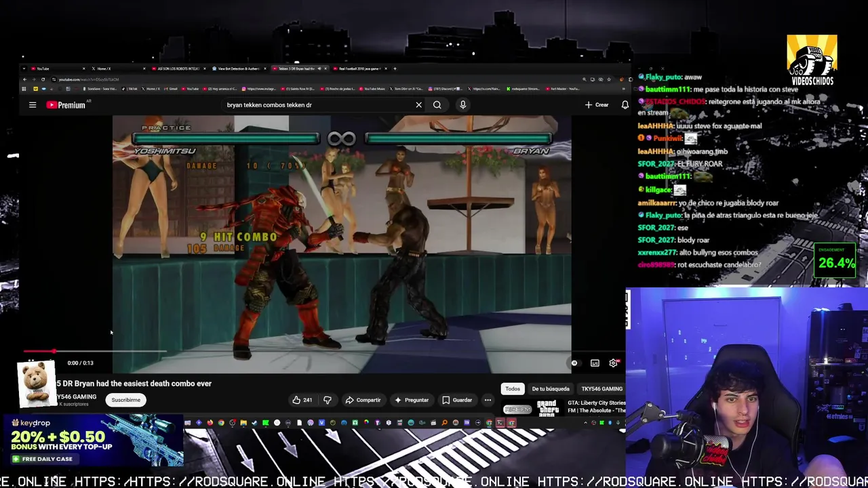
Task: Open the TKY546 GAMING channel name
Action: (x=76, y=396)
